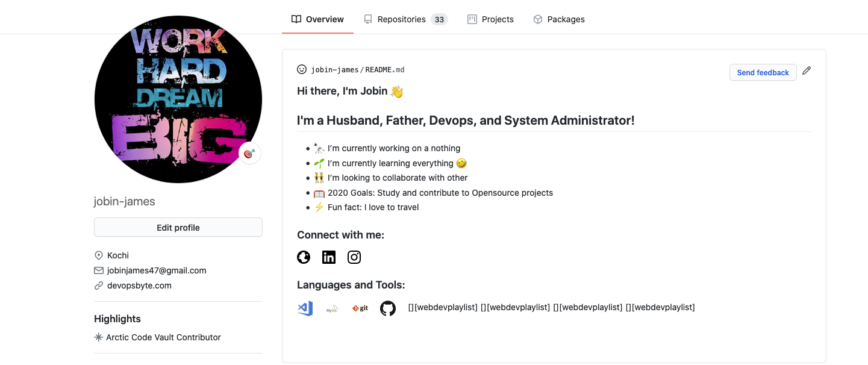Screen dimensions: 868x365
Task: Click the Work Hard Dream Big profile picture
Action: (178, 98)
